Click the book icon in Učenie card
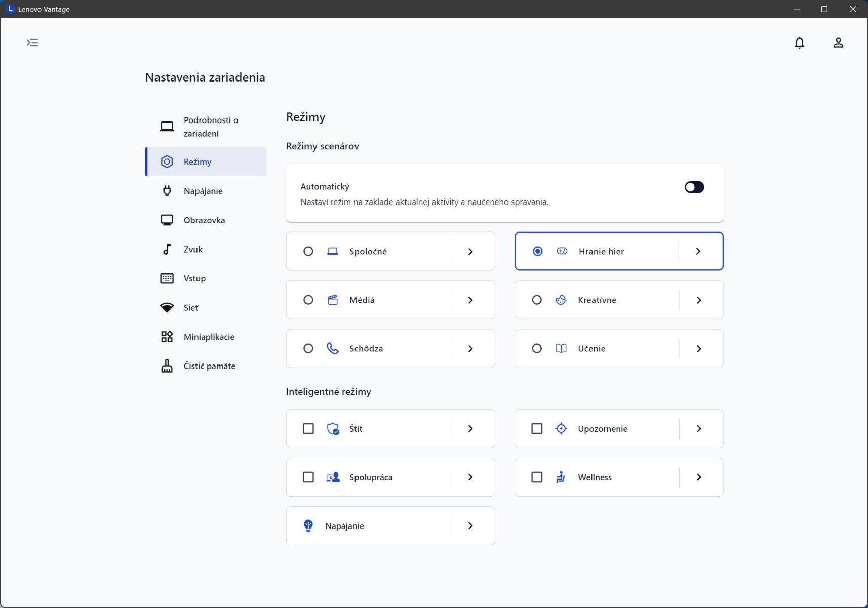The image size is (868, 608). click(x=561, y=348)
